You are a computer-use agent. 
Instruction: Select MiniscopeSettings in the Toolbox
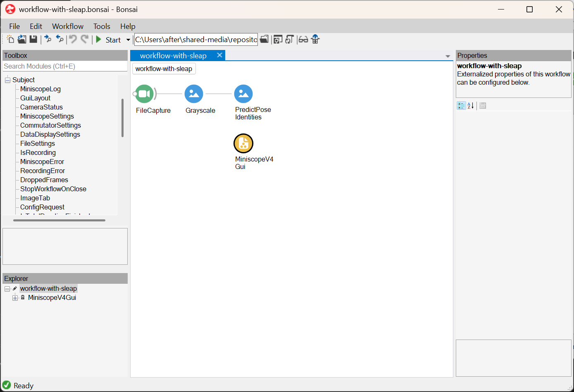coord(47,116)
